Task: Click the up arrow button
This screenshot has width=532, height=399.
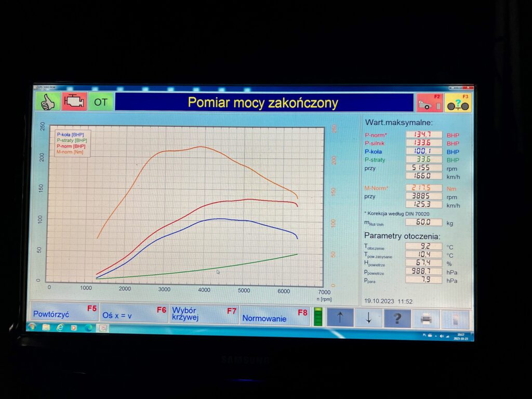Action: [340, 318]
